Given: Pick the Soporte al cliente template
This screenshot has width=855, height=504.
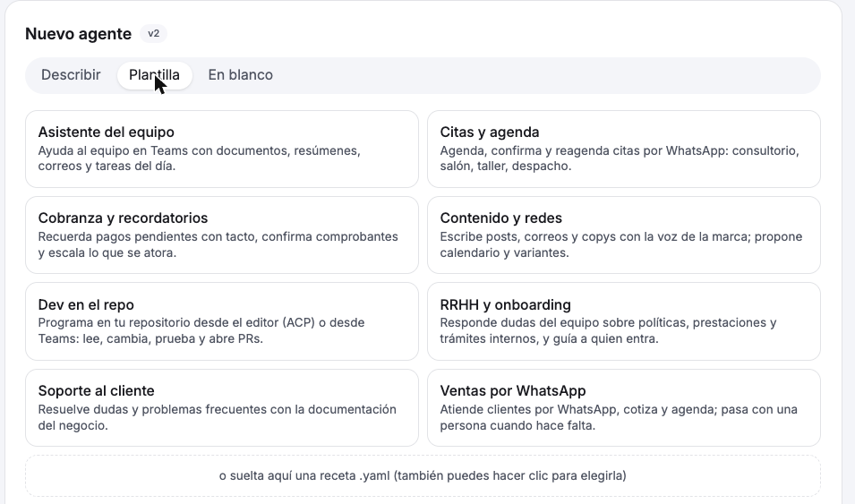Looking at the screenshot, I should coord(222,407).
